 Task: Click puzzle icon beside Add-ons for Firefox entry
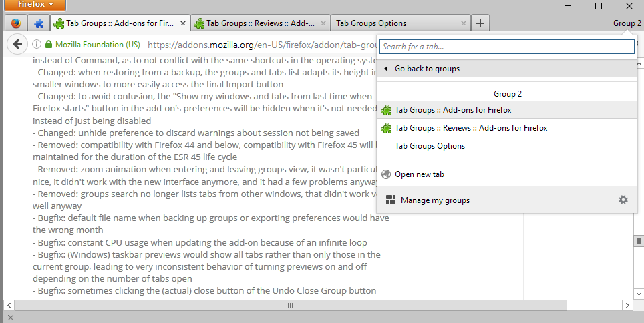[x=386, y=110]
